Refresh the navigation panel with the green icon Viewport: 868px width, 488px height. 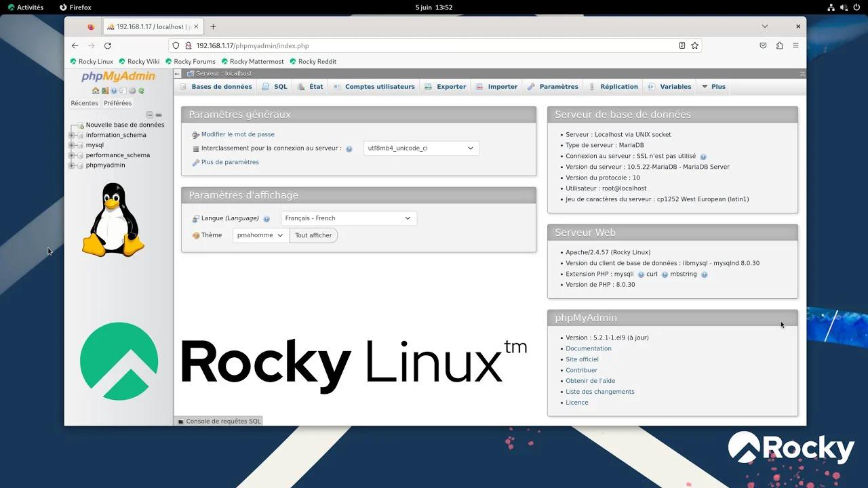pos(142,91)
